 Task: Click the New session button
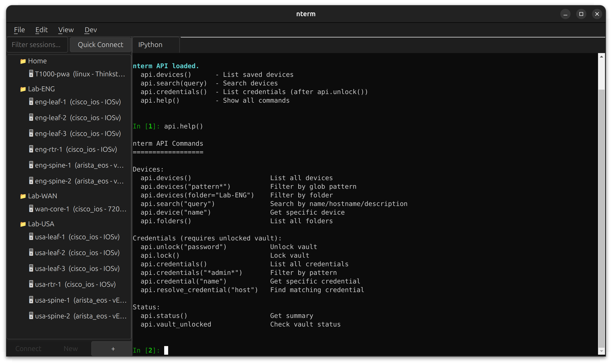tap(70, 348)
